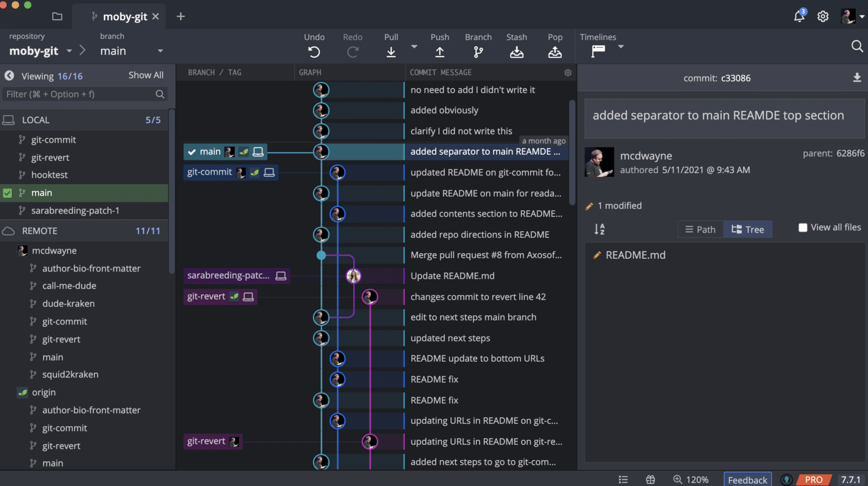The height and width of the screenshot is (486, 868).
Task: Open Timelines with the flag icon
Action: pyautogui.click(x=599, y=50)
